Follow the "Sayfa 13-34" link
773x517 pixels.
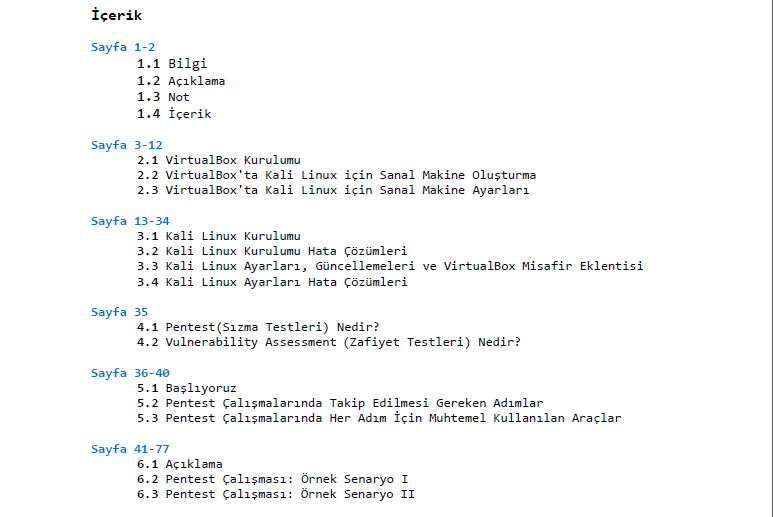point(130,221)
